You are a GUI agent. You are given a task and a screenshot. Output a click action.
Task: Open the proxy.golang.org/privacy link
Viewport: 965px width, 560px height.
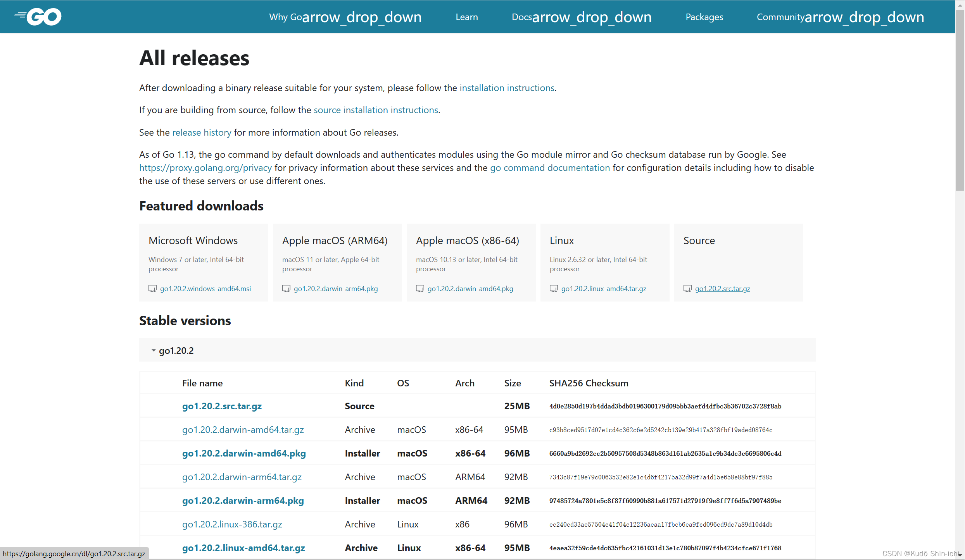[x=205, y=168]
